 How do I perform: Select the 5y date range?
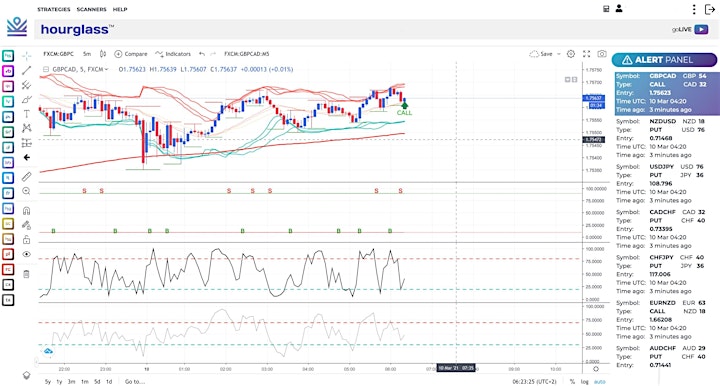(48, 381)
